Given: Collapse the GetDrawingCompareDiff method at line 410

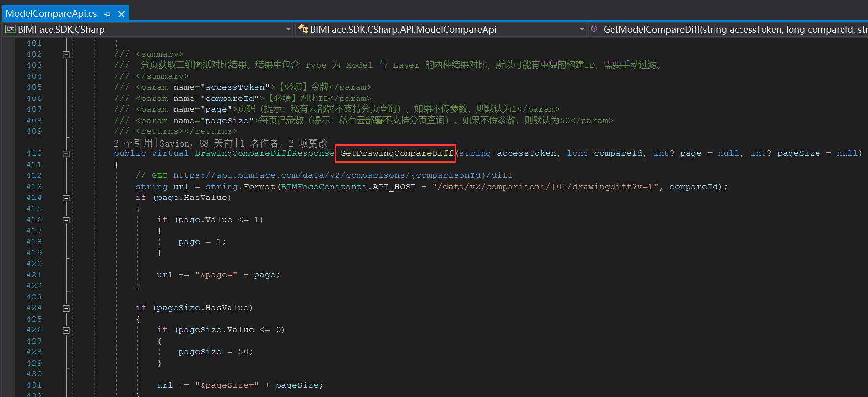Looking at the screenshot, I should click(x=66, y=154).
